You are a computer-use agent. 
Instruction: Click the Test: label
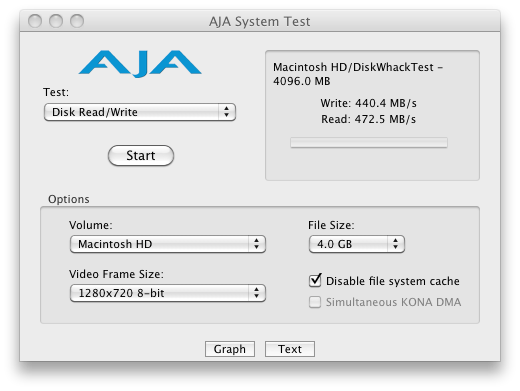56,92
